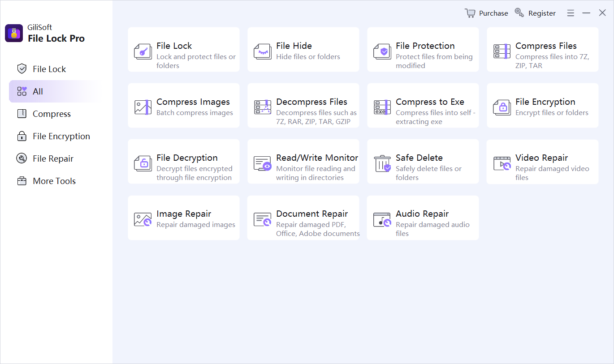Open the Safe Delete tool title
The height and width of the screenshot is (364, 614).
[419, 158]
